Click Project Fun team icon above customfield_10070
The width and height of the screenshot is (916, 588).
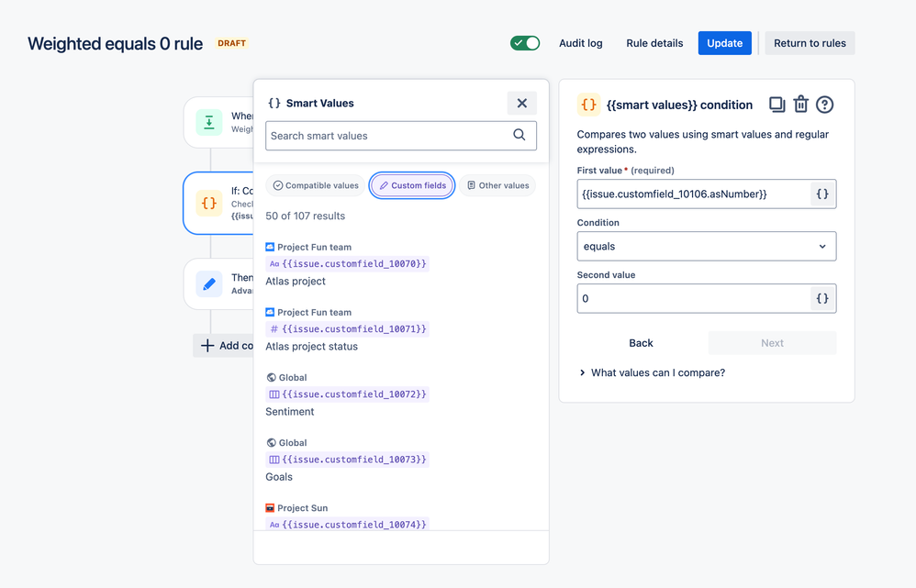click(270, 247)
